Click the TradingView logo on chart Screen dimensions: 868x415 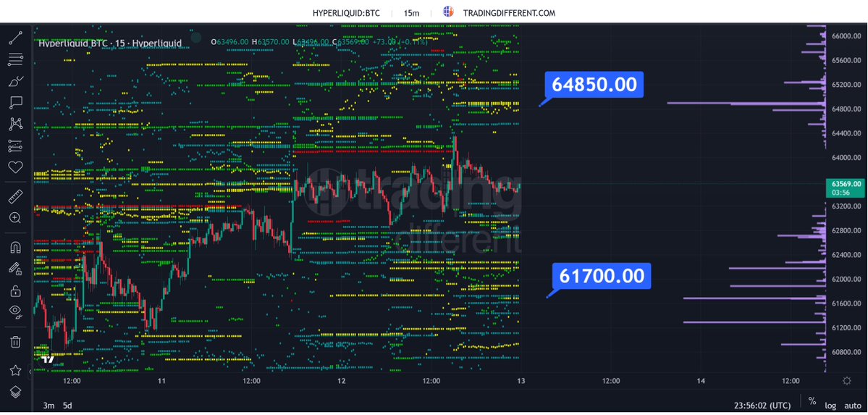(49, 359)
